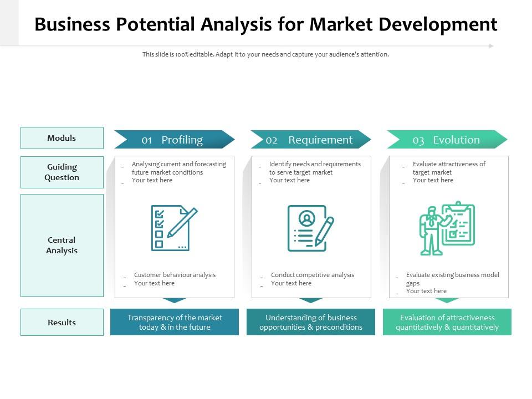532x399 pixels.
Task: Toggle the dash bullet beside Customer behaviour analysis
Action: (x=125, y=277)
